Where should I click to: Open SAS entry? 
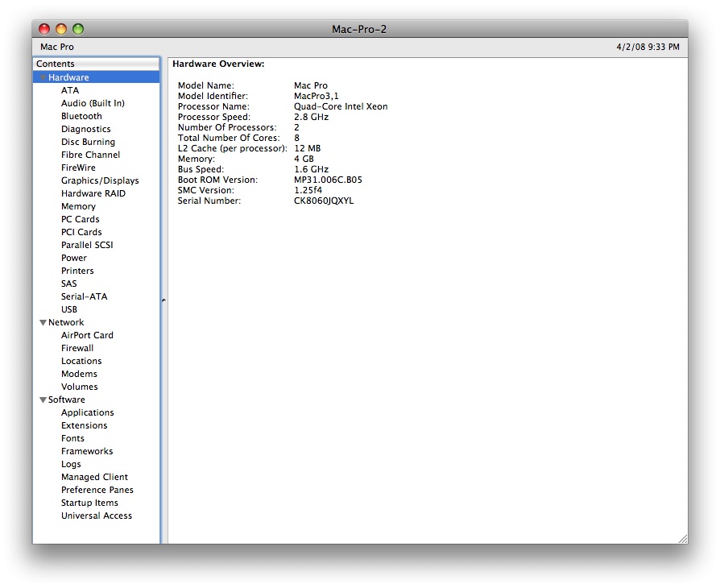click(69, 284)
